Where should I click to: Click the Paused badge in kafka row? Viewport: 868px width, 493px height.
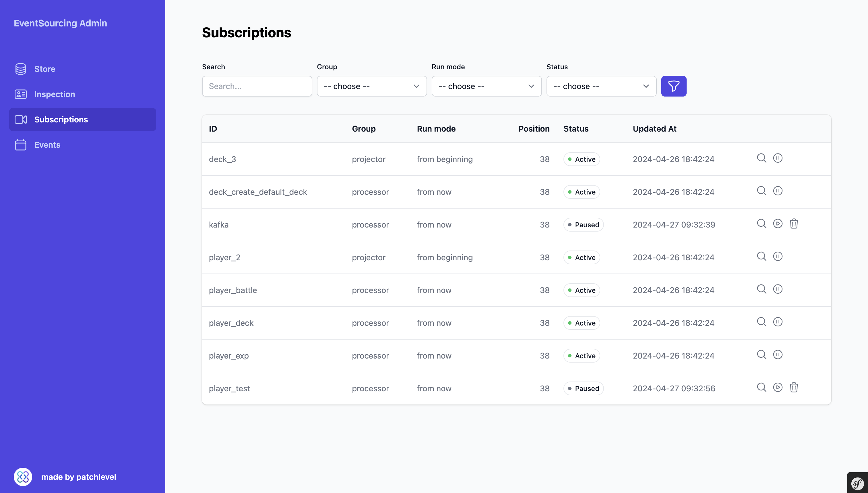(x=583, y=224)
